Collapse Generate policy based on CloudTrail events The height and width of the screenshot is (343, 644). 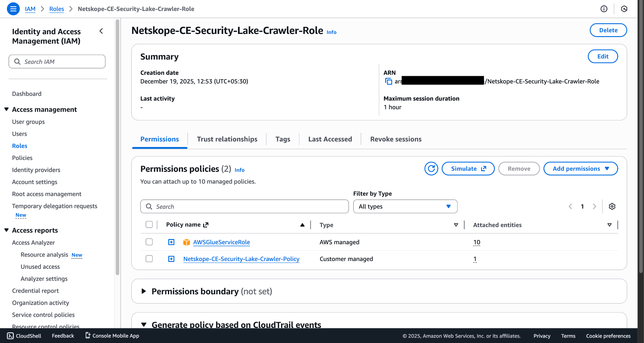144,324
